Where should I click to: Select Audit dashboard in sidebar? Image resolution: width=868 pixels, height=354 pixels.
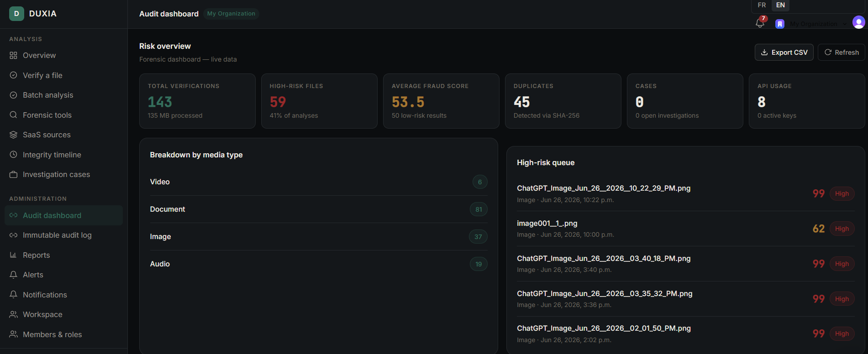(63, 215)
